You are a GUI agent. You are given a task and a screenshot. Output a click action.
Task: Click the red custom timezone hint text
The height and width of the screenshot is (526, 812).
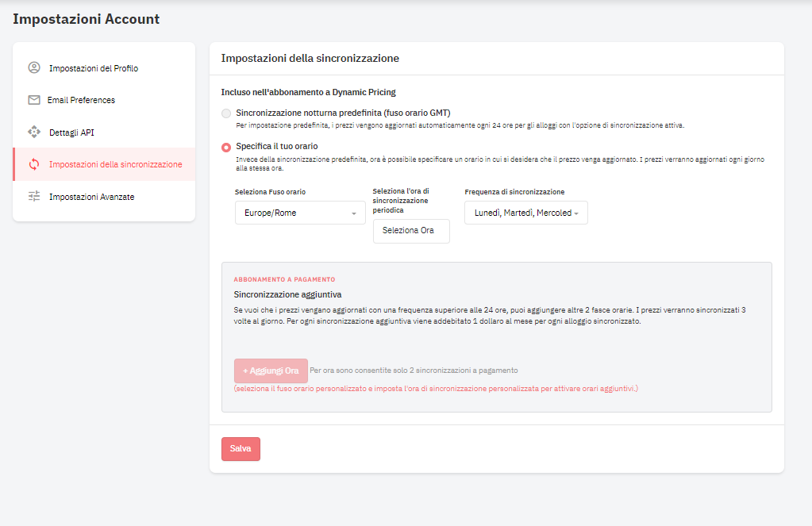point(436,389)
